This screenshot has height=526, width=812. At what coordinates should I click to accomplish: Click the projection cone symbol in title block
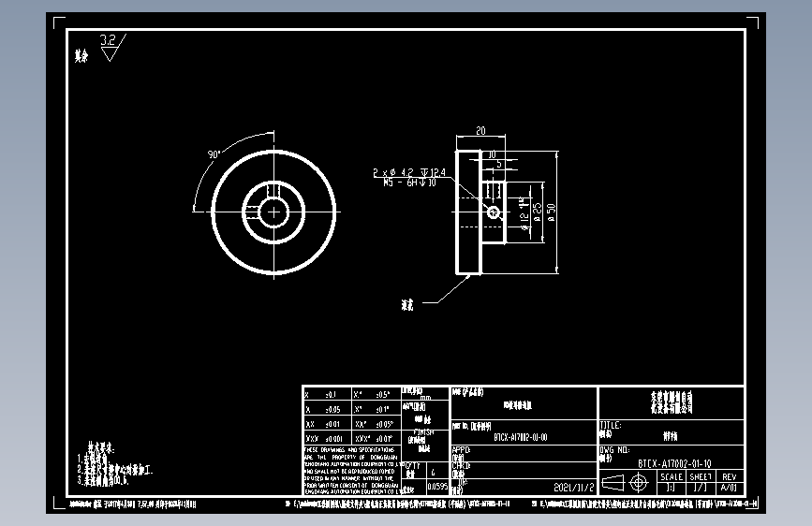(613, 483)
